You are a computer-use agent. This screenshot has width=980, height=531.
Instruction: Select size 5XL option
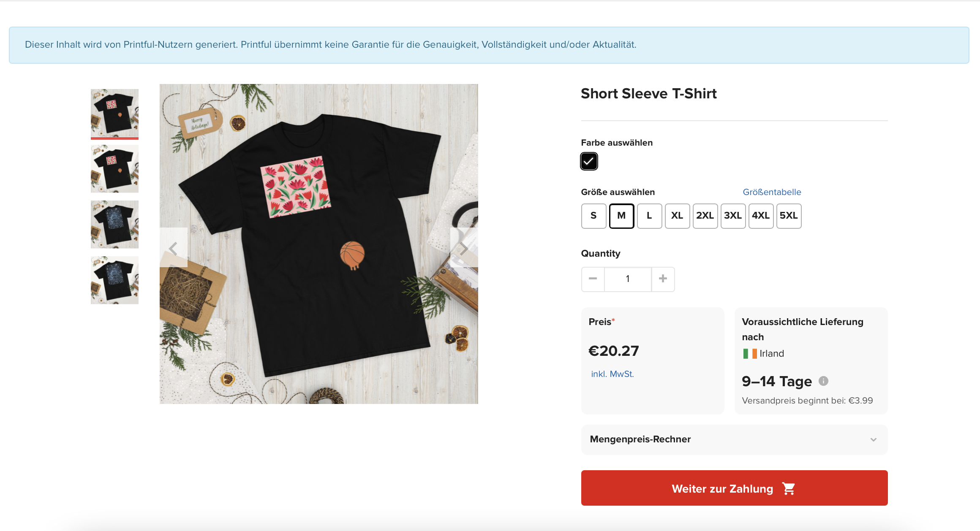(x=789, y=216)
